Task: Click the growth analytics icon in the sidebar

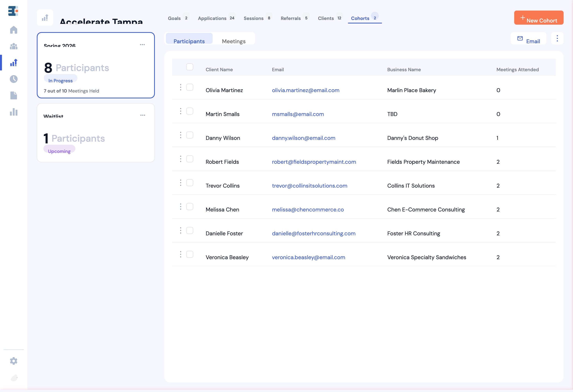Action: (x=14, y=63)
